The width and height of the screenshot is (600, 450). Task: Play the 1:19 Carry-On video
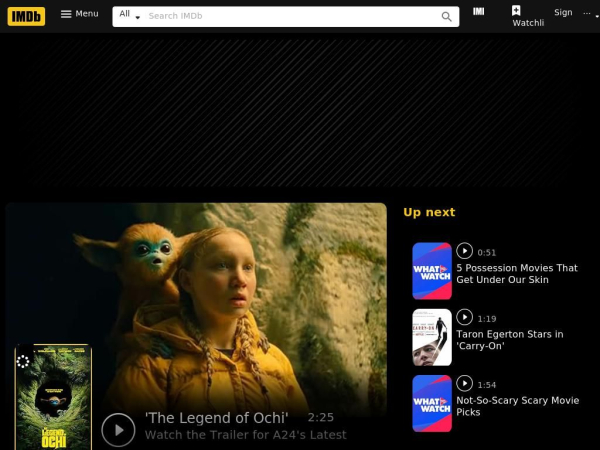465,317
